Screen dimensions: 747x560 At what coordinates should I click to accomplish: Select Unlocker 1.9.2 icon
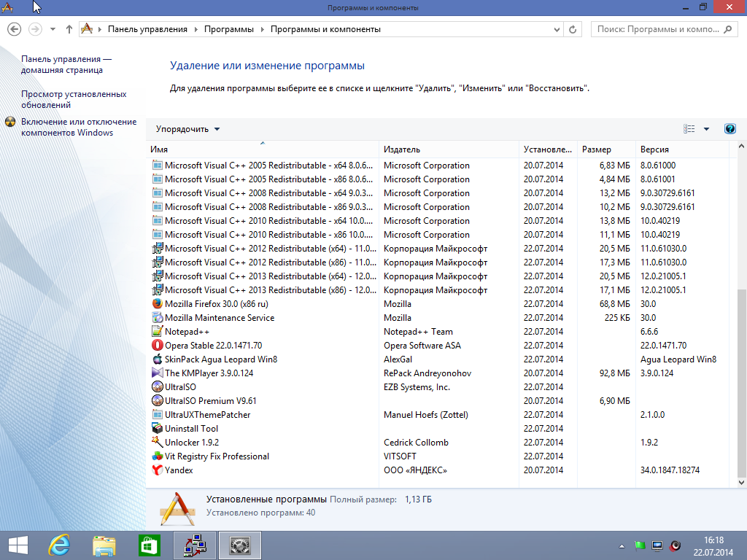(x=158, y=443)
